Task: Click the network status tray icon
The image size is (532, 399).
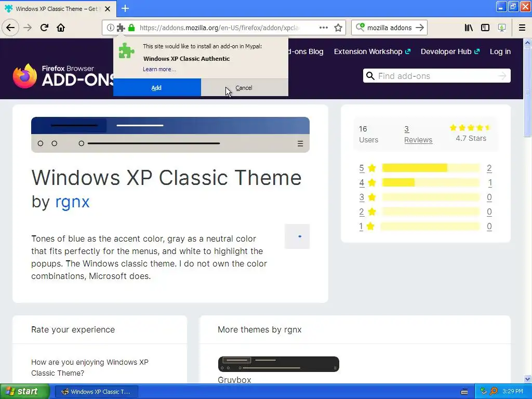Action: click(484, 392)
